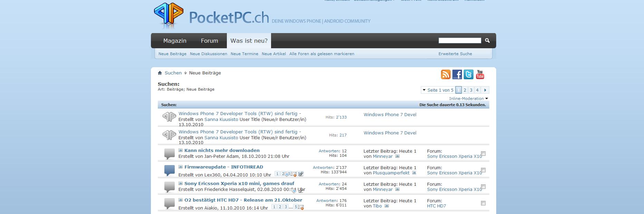Click 'Neue Termine' in the submenu
The width and height of the screenshot is (644, 214).
(x=244, y=54)
